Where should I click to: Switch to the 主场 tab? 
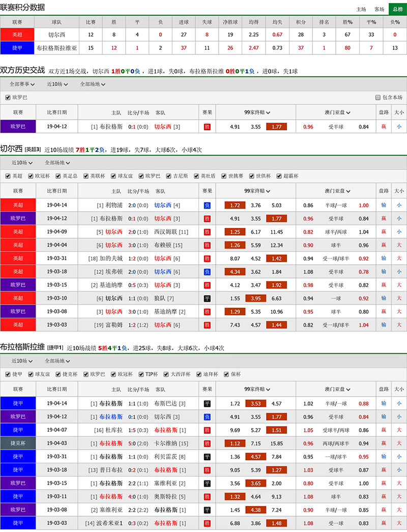coord(361,9)
